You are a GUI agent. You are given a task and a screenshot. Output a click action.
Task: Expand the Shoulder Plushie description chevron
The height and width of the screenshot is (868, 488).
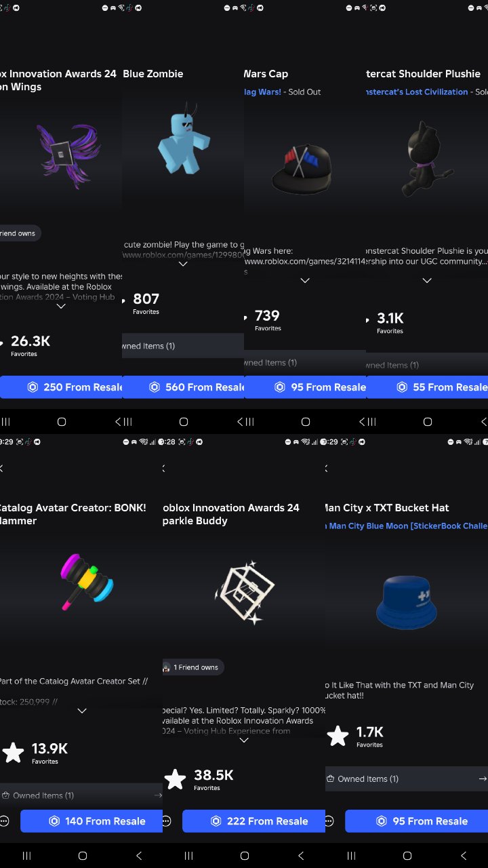[427, 281]
